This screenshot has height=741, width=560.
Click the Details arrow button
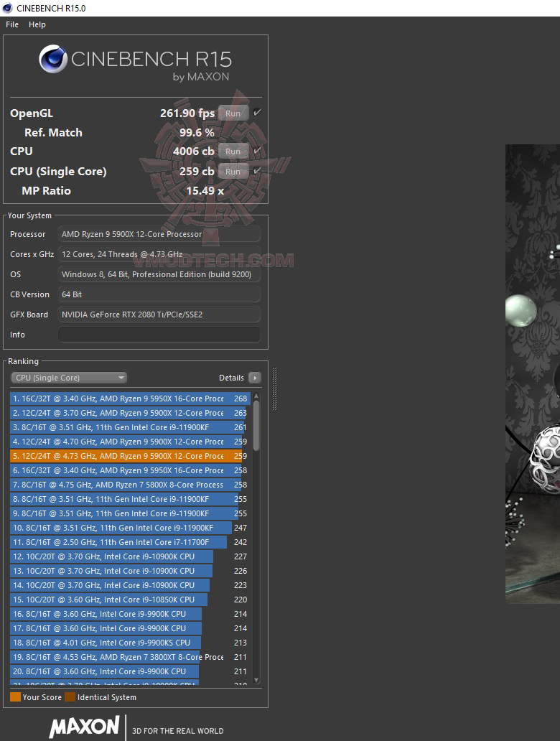click(x=255, y=378)
